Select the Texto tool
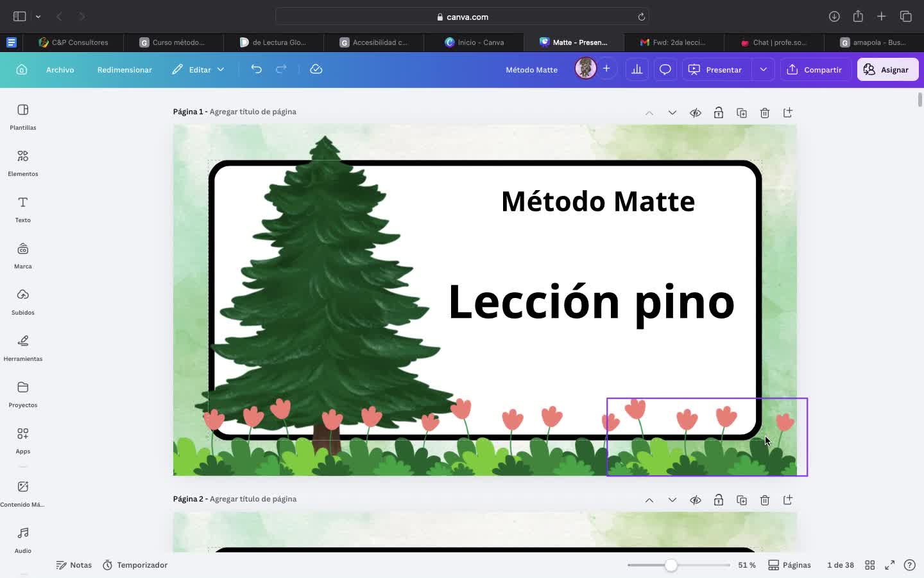924x578 pixels. click(23, 209)
